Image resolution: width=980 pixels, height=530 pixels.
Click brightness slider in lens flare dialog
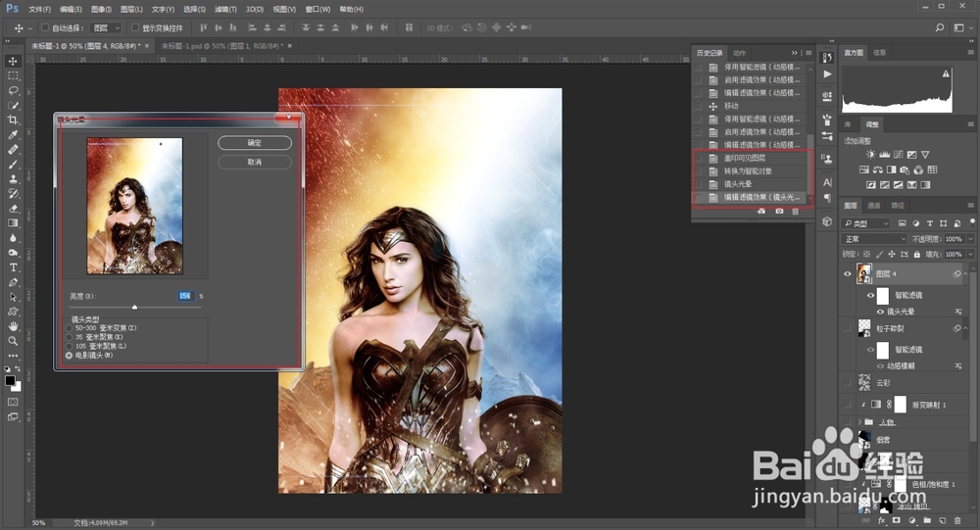point(134,307)
